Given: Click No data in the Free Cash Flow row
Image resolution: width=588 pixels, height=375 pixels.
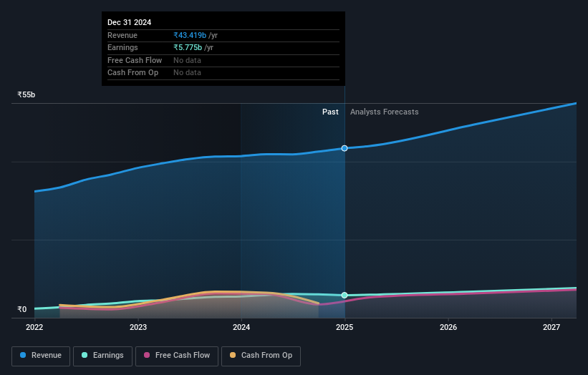Looking at the screenshot, I should [187, 60].
